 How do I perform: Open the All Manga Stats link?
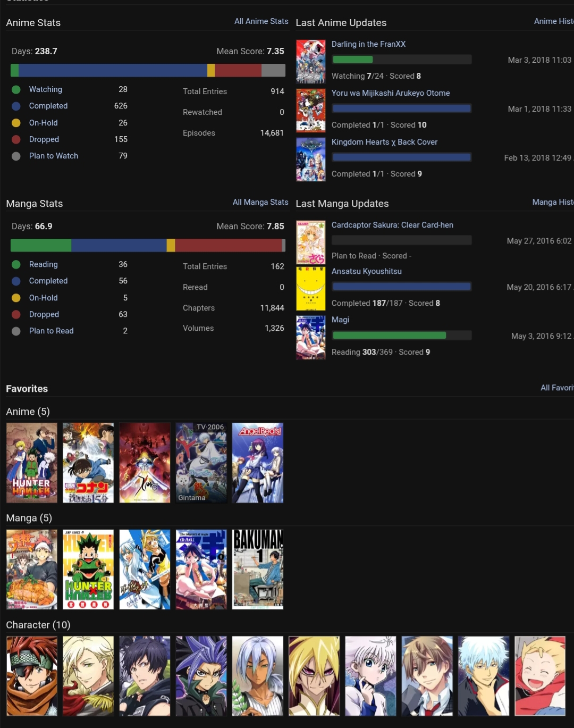coord(260,202)
